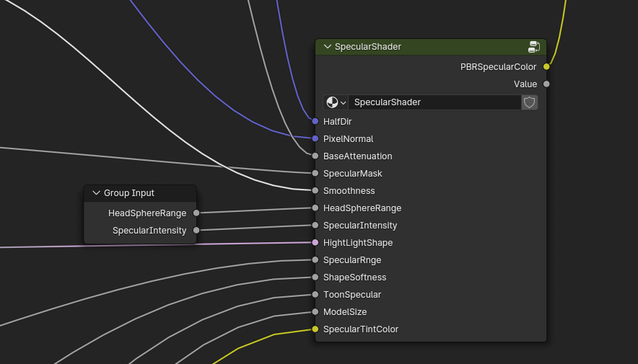Collapse the Group Input node

click(96, 193)
